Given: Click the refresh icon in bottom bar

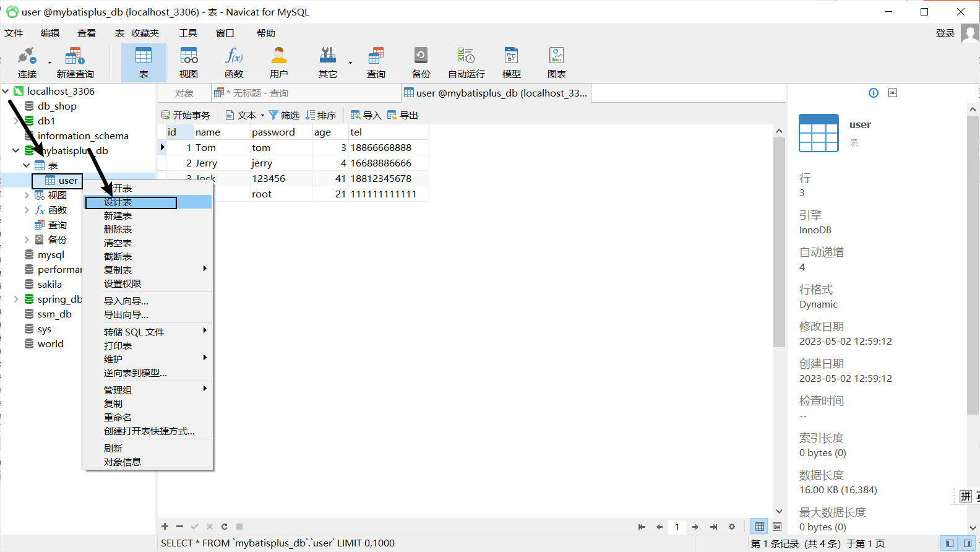Looking at the screenshot, I should coord(225,527).
